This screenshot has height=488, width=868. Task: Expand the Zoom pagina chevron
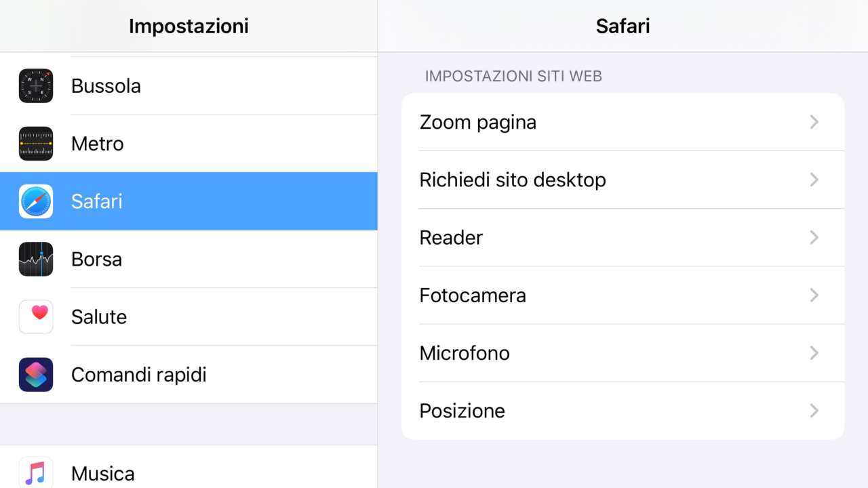tap(814, 122)
